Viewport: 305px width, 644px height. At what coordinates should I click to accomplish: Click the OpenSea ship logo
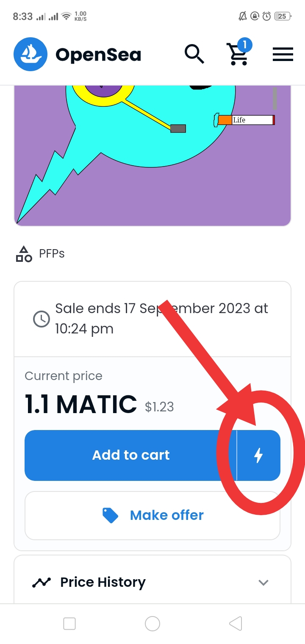tap(30, 54)
